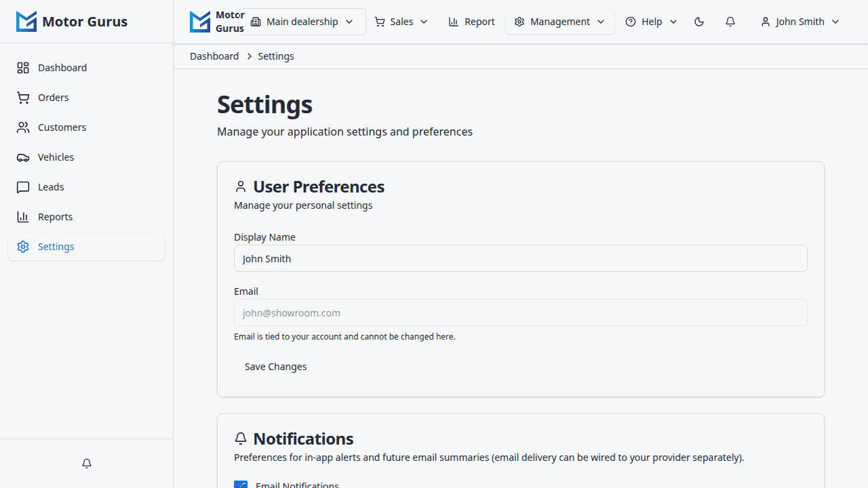Image resolution: width=868 pixels, height=488 pixels.
Task: Click the bell icon at the sidebar bottom
Action: point(87,464)
